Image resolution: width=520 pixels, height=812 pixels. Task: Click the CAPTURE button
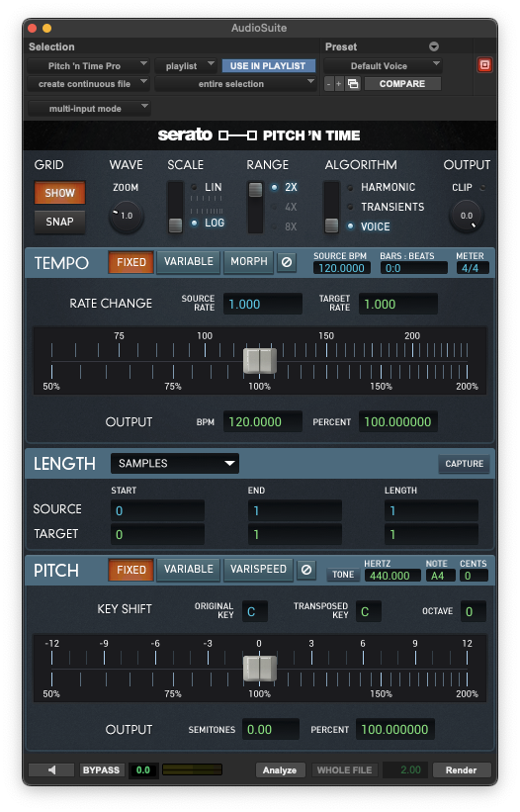464,464
